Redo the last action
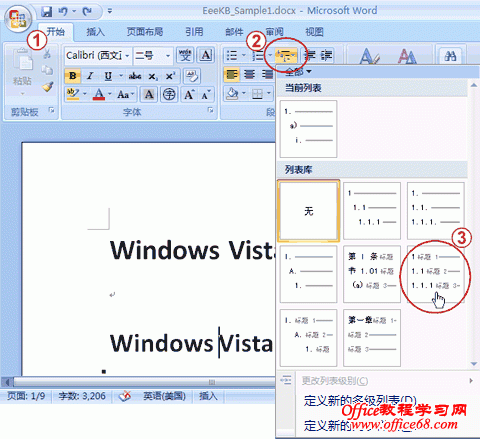This screenshot has height=439, width=480. tap(87, 12)
